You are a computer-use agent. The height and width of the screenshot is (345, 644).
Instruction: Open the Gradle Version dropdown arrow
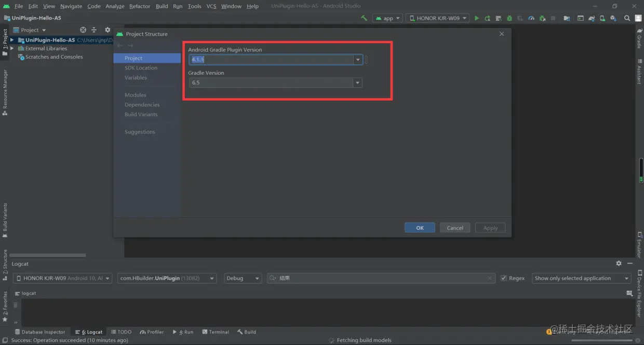click(357, 82)
